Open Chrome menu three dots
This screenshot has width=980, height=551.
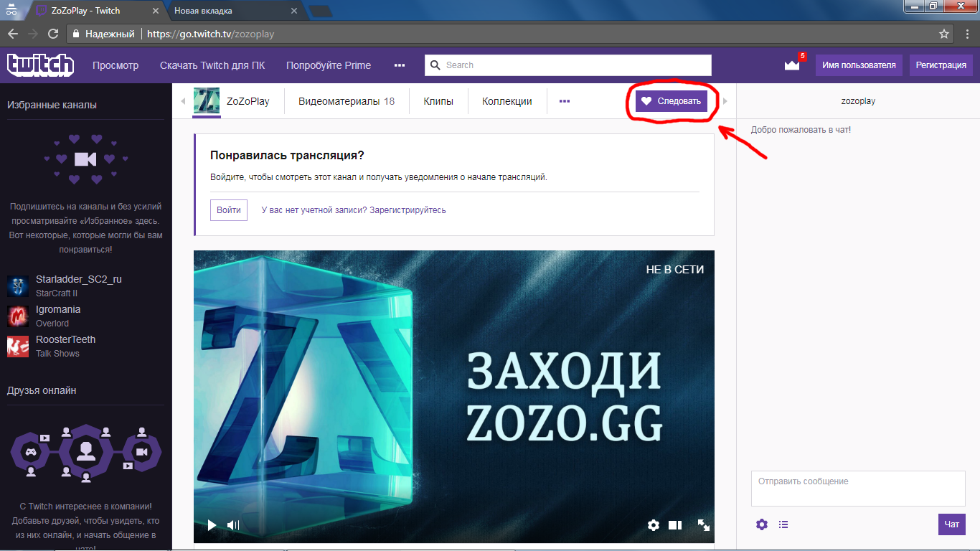(x=966, y=34)
